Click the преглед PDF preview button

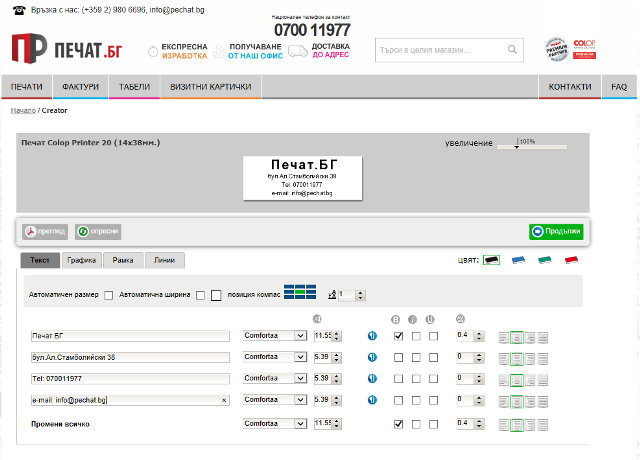tap(45, 231)
